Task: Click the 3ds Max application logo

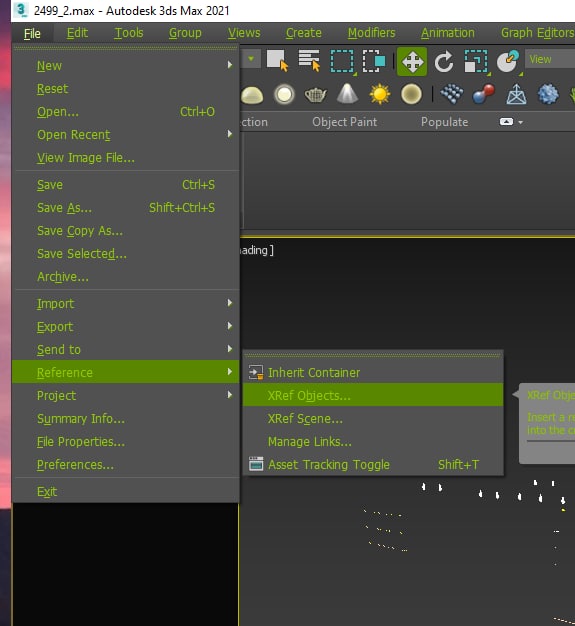Action: coord(20,10)
